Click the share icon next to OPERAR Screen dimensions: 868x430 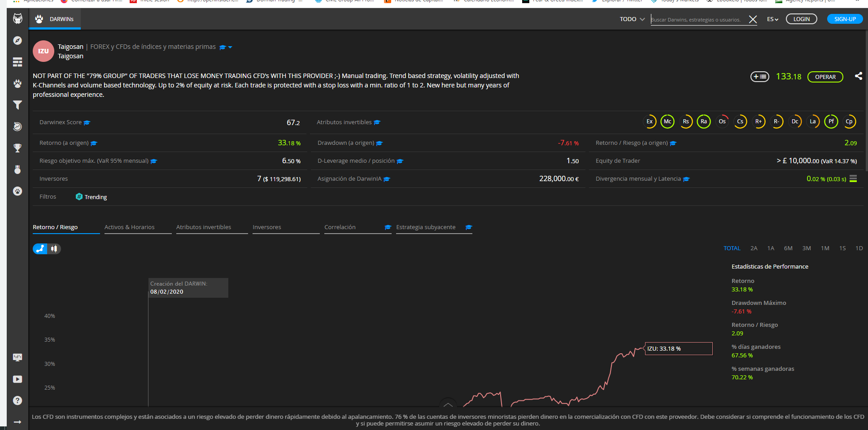858,76
